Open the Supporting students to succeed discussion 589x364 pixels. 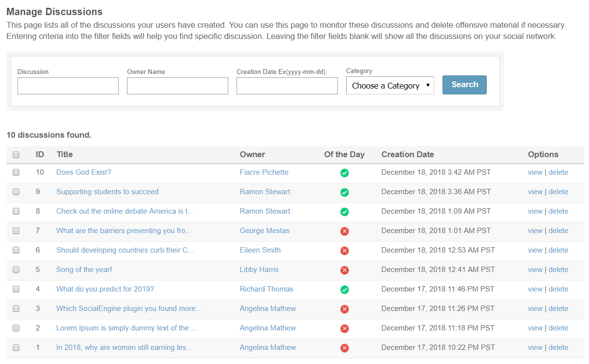[107, 192]
